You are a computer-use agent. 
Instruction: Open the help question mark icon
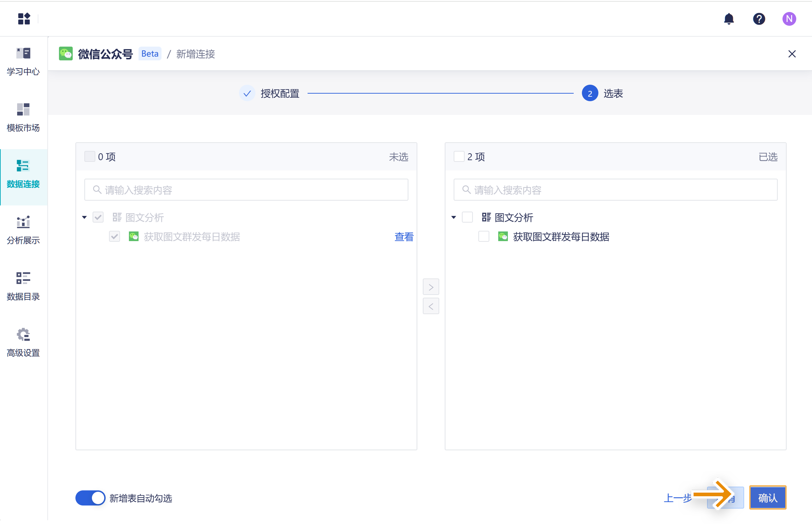tap(759, 19)
